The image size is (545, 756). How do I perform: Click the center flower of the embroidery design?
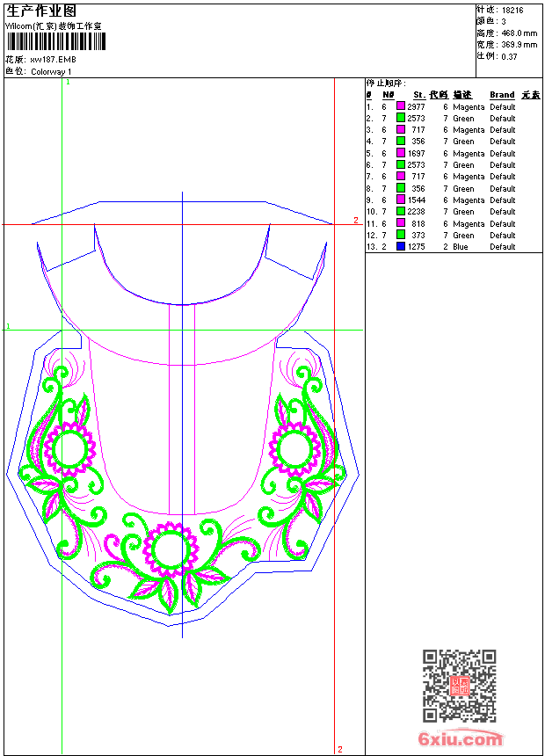pos(171,550)
